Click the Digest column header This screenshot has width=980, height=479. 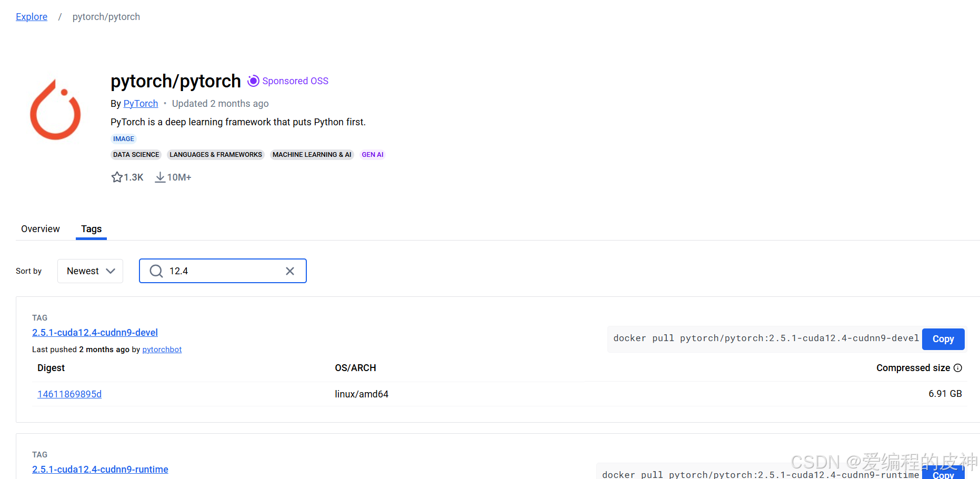[x=51, y=368]
